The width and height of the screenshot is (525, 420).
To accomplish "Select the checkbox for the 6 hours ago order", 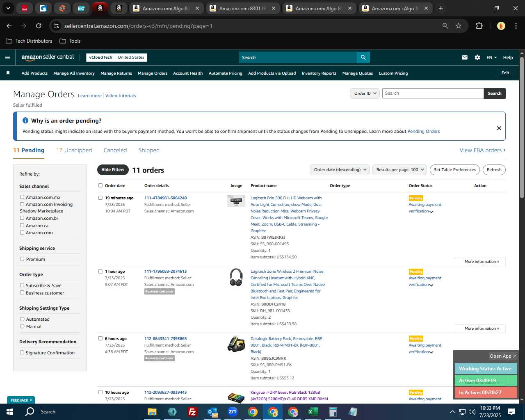I will [x=100, y=338].
